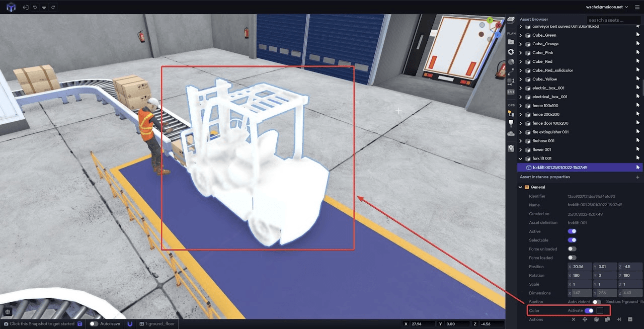This screenshot has width=644, height=329.
Task: Turn on Auto-detect for Section
Action: pyautogui.click(x=596, y=302)
